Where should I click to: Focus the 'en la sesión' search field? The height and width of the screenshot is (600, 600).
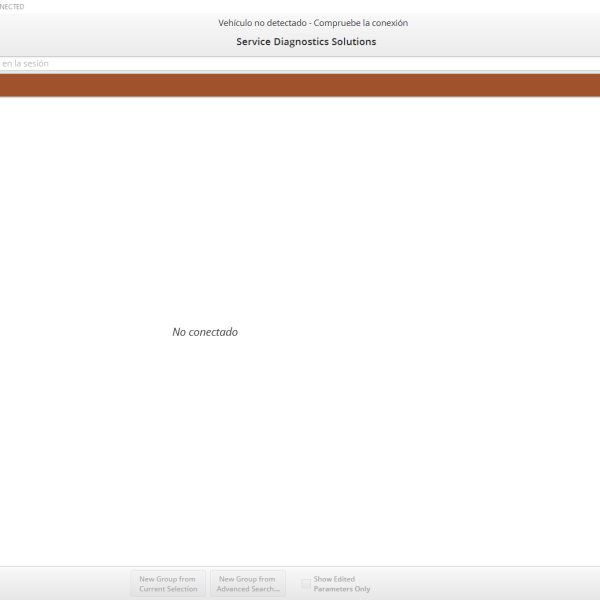pyautogui.click(x=150, y=64)
